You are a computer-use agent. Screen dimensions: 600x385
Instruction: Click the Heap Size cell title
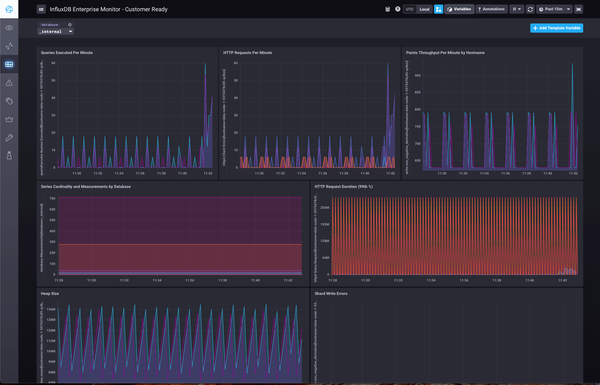(x=50, y=294)
